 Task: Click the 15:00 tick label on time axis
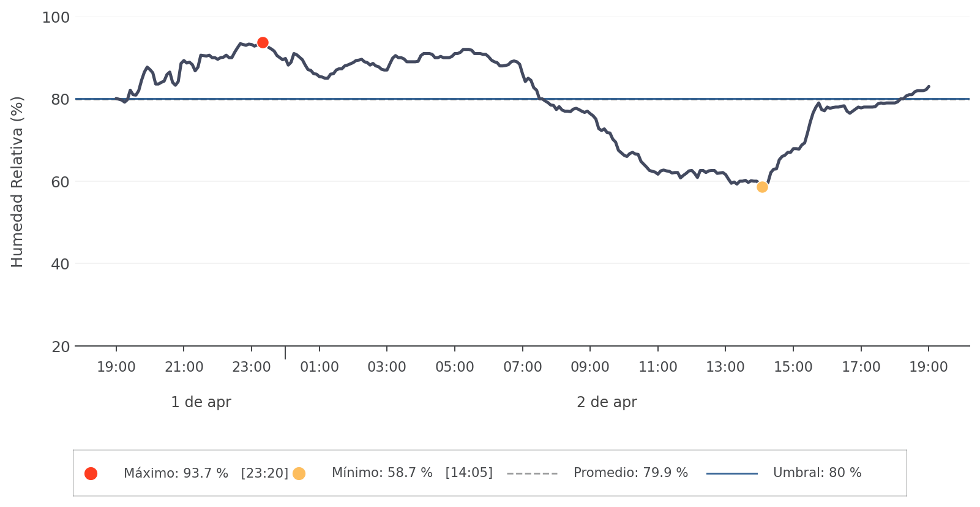pyautogui.click(x=793, y=367)
